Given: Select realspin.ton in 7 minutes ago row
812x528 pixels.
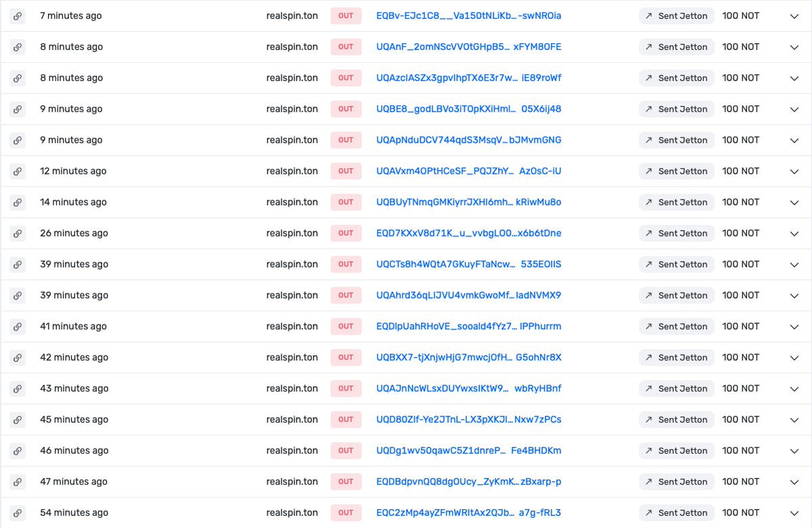Looking at the screenshot, I should tap(292, 16).
